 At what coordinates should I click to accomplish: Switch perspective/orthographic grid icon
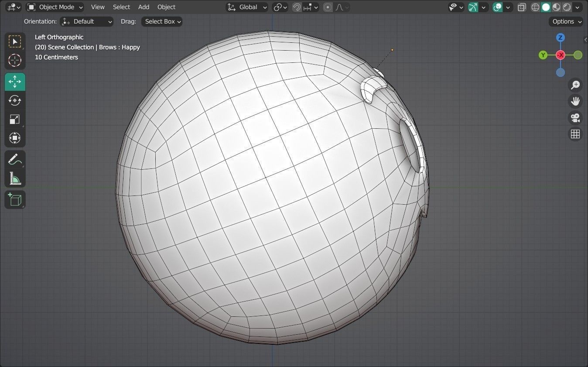[575, 134]
